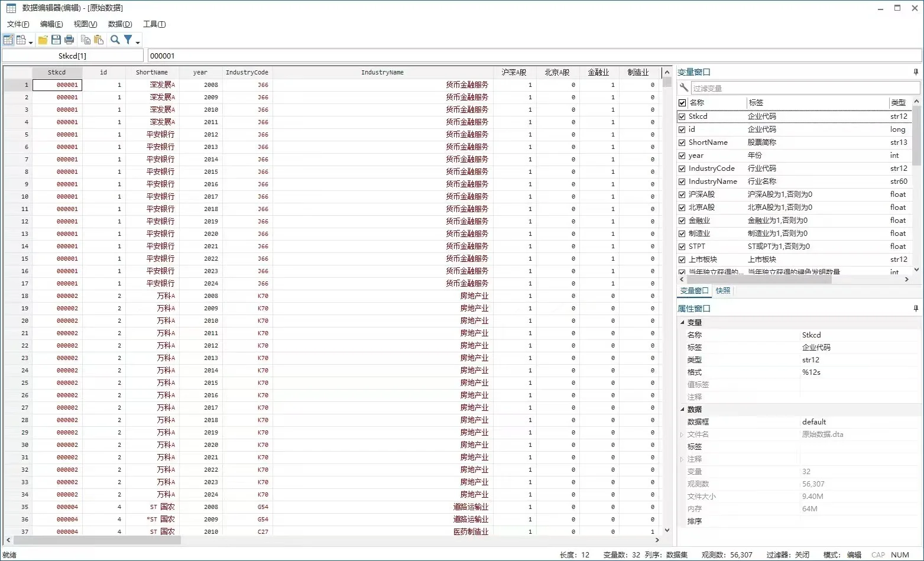Uncheck the STPT variable checkbox
Image resolution: width=924 pixels, height=561 pixels.
[682, 247]
